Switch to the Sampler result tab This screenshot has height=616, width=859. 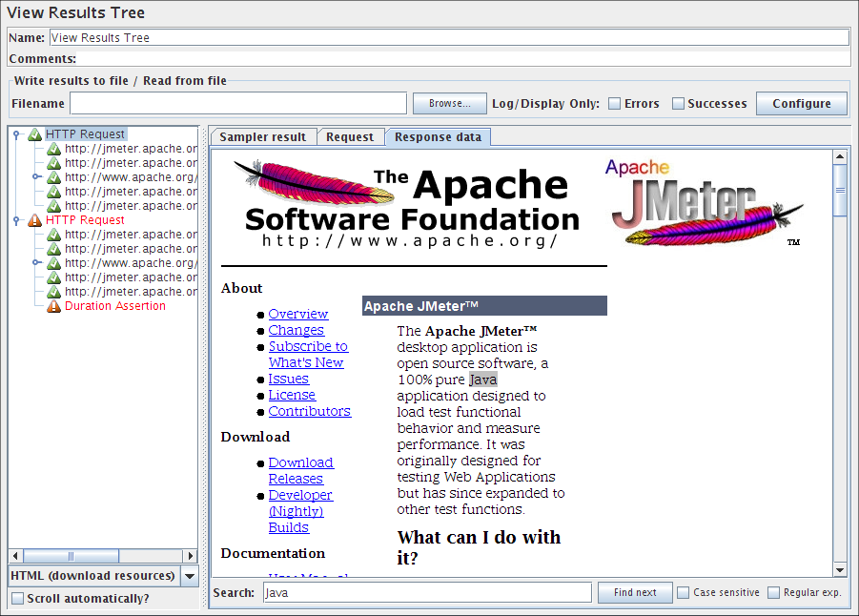coord(262,137)
